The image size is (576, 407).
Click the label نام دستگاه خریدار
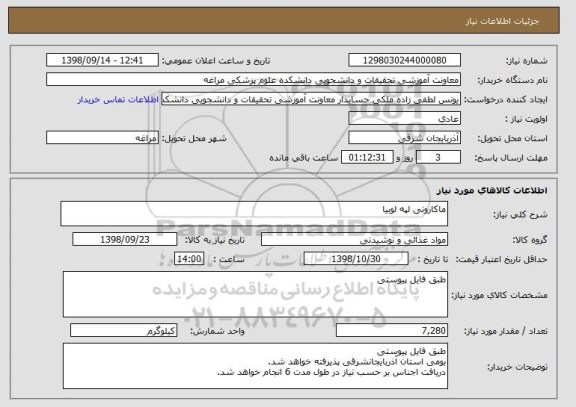coord(512,80)
